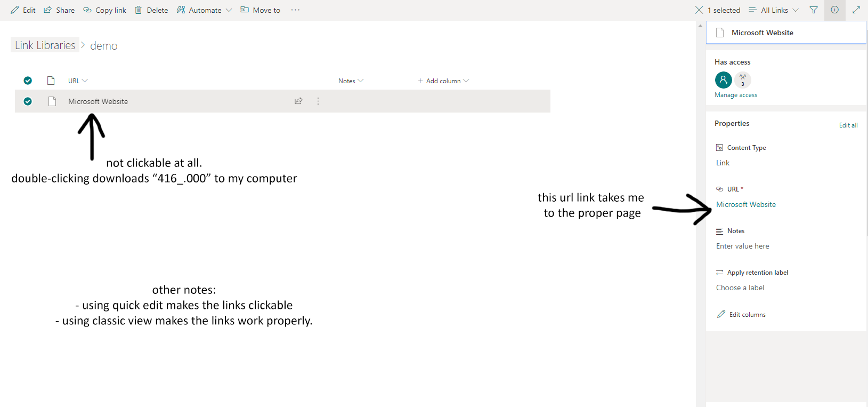The image size is (868, 407).
Task: Open the more commands ellipsis
Action: (x=296, y=10)
